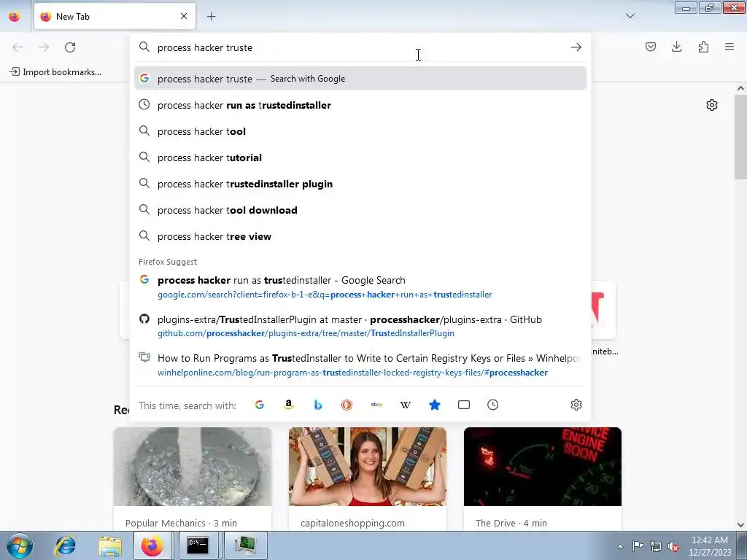Screen dimensions: 747x560
Task: Select the New Tab tab
Action: tap(115, 16)
